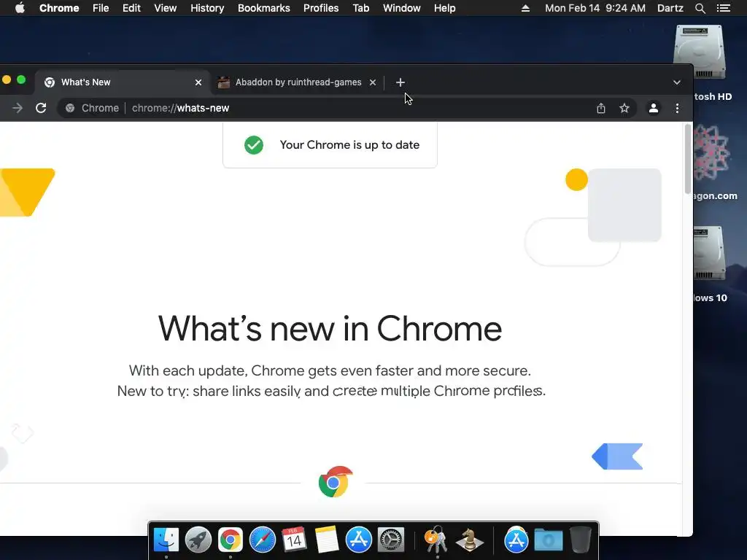Open the App Store icon beside Chess
This screenshot has width=747, height=560.
(x=516, y=540)
